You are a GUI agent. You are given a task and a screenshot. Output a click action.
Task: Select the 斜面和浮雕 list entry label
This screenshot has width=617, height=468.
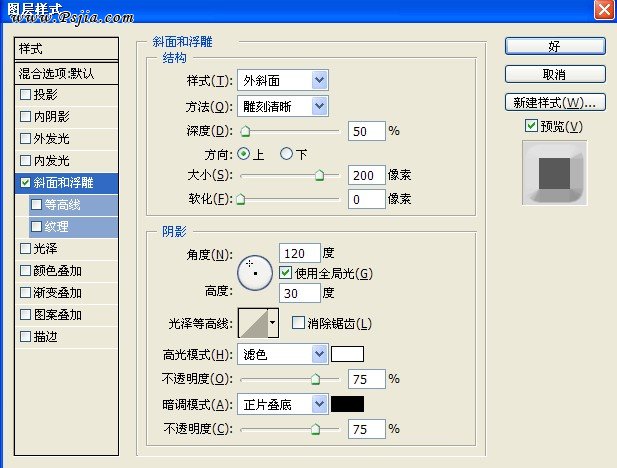pyautogui.click(x=63, y=183)
